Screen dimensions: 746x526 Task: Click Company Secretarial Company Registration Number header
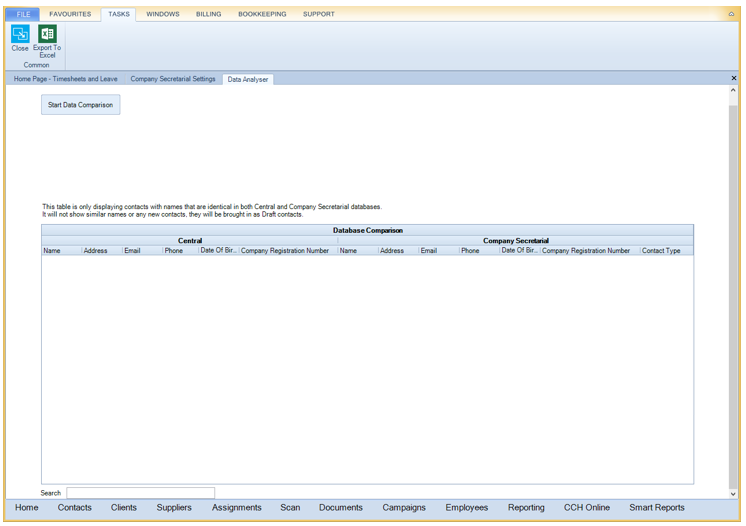click(x=589, y=251)
